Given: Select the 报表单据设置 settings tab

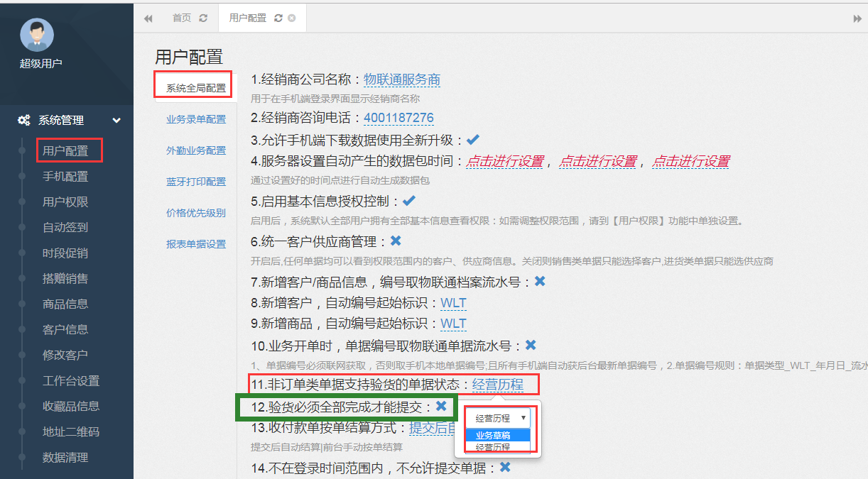Looking at the screenshot, I should [196, 244].
